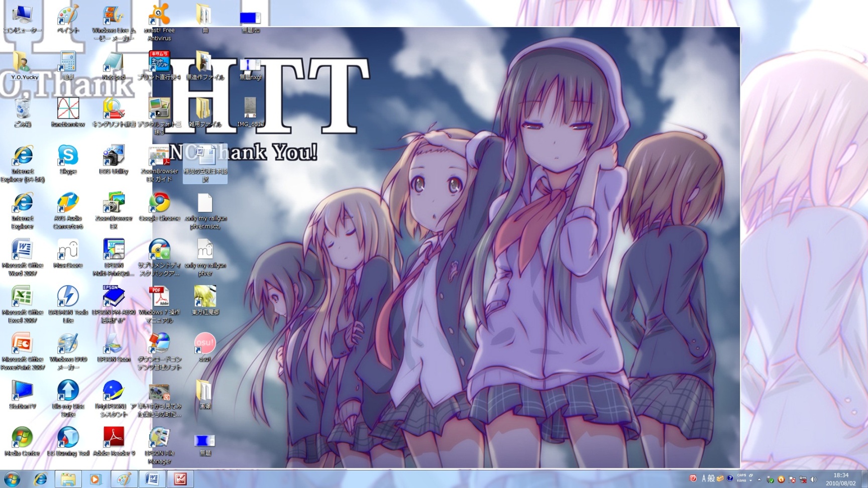Select the 無造作ファイル folder
The image size is (868, 488).
pyautogui.click(x=204, y=67)
